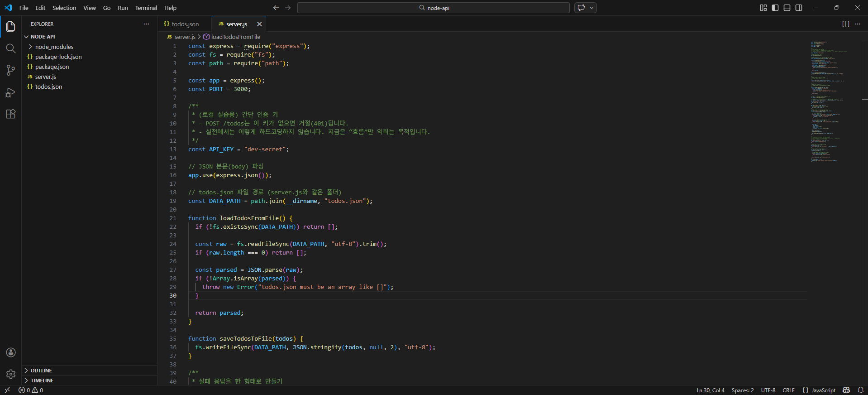The height and width of the screenshot is (395, 868).
Task: Open the Copilot chat icon in title bar
Action: (582, 8)
